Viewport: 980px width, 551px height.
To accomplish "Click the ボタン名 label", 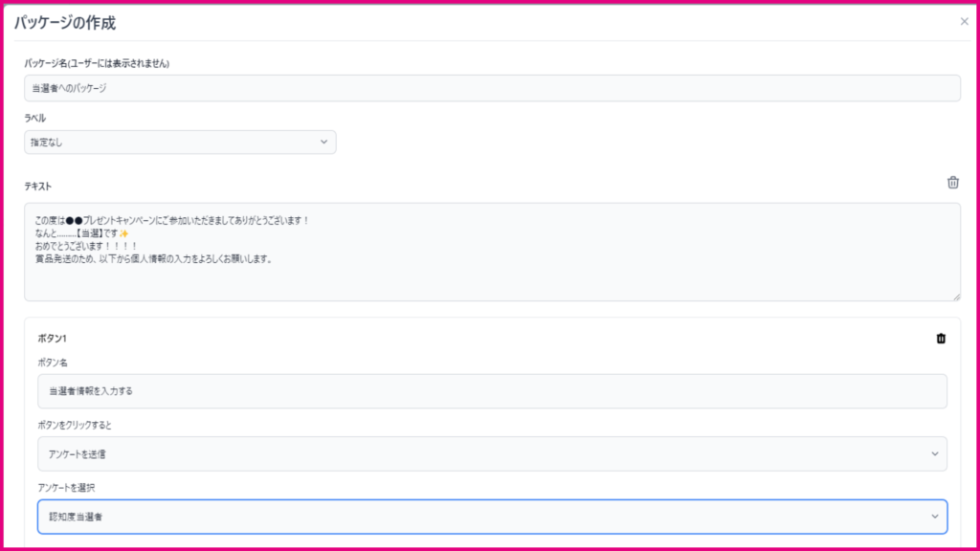I will [53, 363].
